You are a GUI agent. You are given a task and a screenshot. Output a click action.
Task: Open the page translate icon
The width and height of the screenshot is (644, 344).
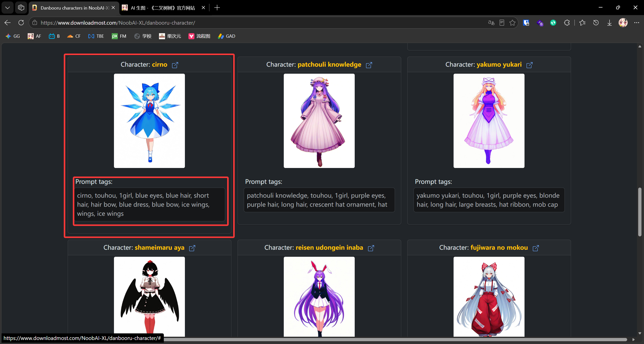[491, 23]
